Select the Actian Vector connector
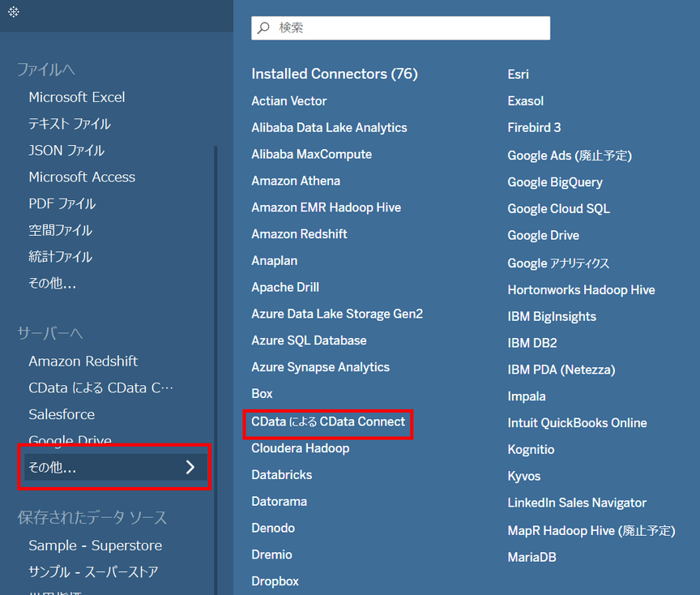 (289, 101)
